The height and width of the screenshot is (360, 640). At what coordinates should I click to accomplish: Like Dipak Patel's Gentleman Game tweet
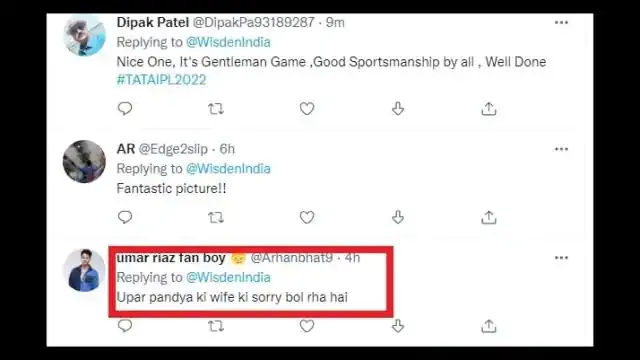(307, 109)
